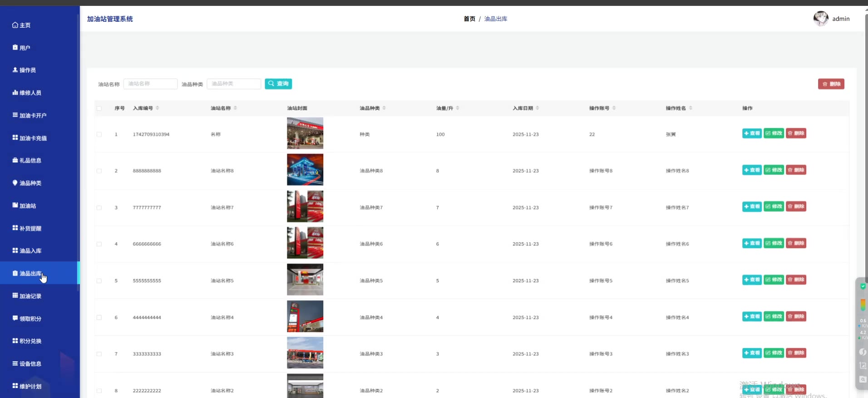Check the box for row 3333333333
Screen dimensions: 868x398
point(99,354)
